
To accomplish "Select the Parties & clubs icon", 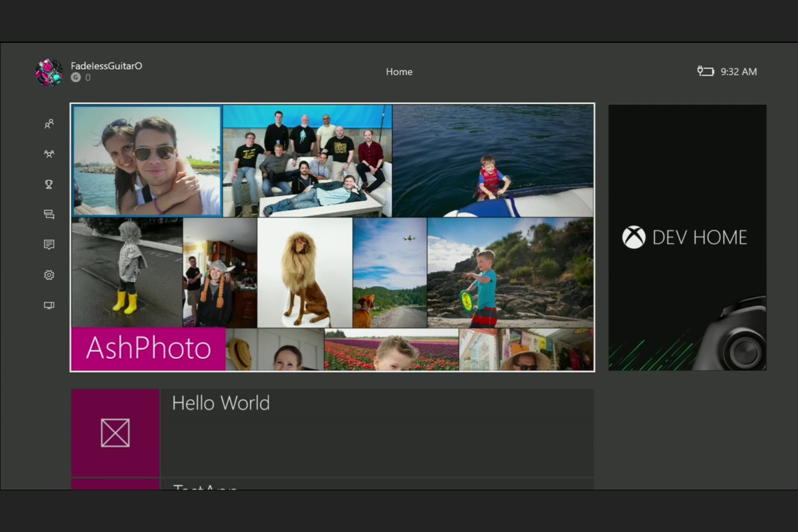I will point(49,154).
